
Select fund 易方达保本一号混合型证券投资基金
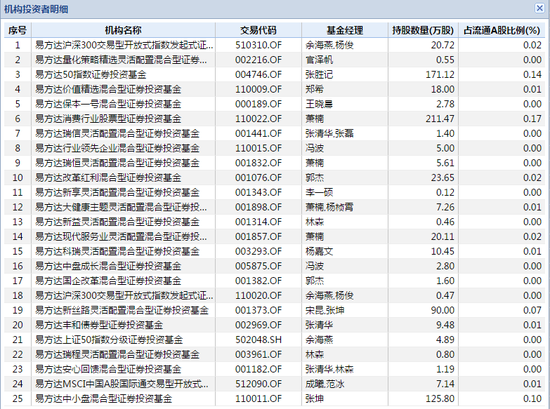coord(108,104)
